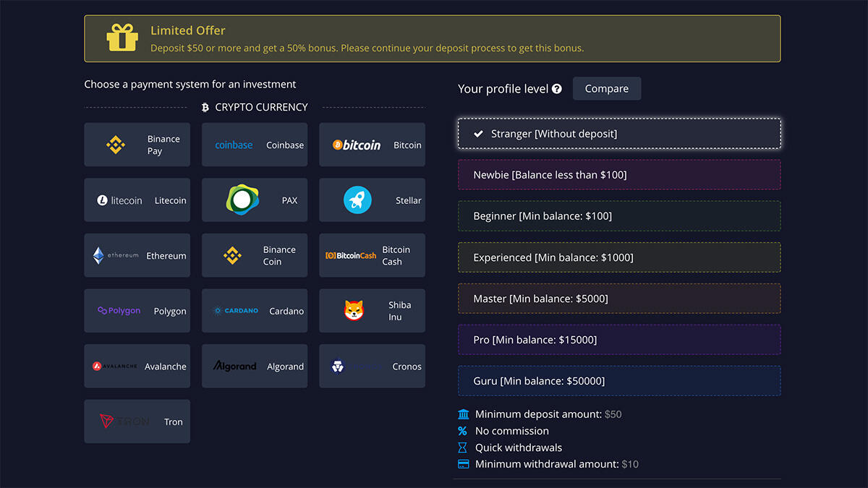Select the Binance Pay logo icon

(116, 145)
